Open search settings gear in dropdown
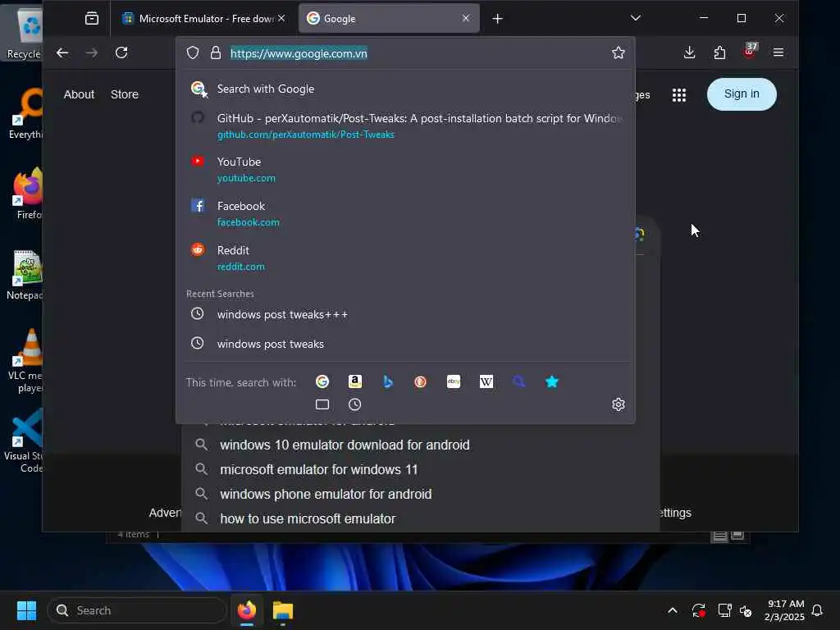This screenshot has width=840, height=630. point(619,404)
